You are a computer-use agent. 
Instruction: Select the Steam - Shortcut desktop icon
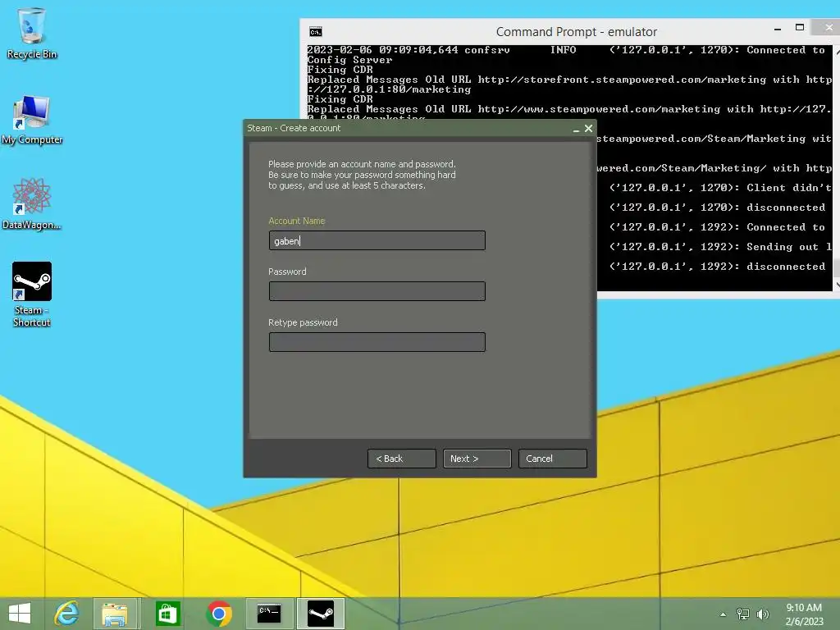pos(32,294)
